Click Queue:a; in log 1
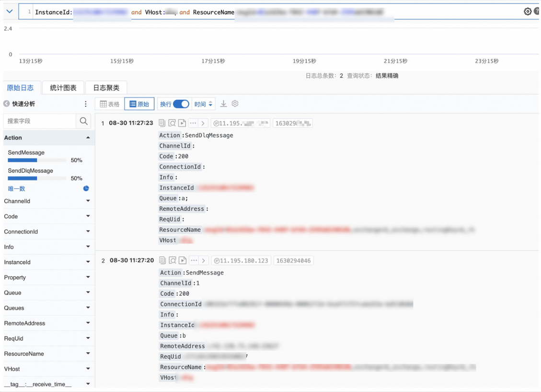The width and height of the screenshot is (541, 392). 173,198
